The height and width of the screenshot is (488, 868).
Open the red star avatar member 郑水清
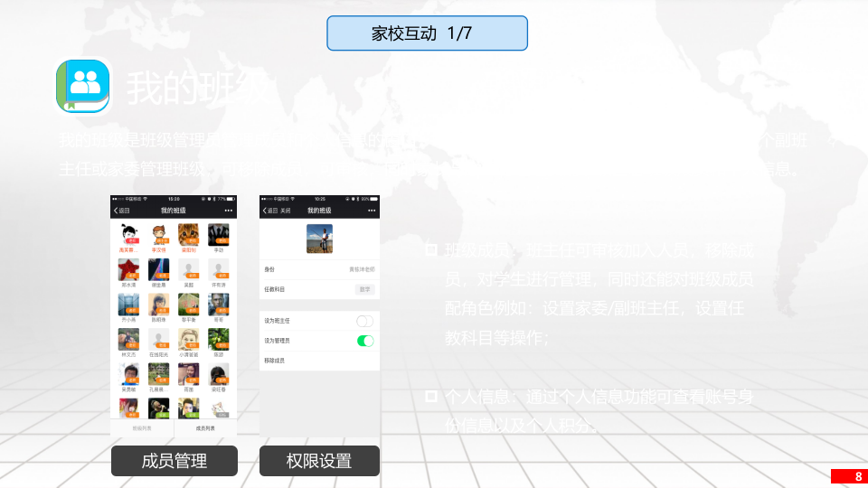click(x=128, y=269)
